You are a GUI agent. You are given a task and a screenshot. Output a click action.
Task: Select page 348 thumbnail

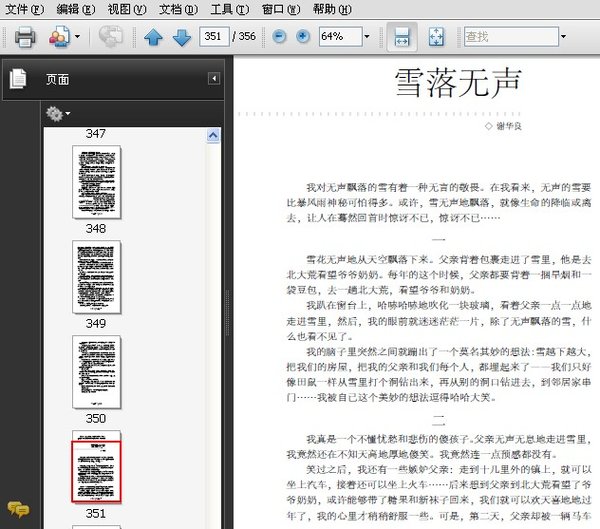pos(97,182)
